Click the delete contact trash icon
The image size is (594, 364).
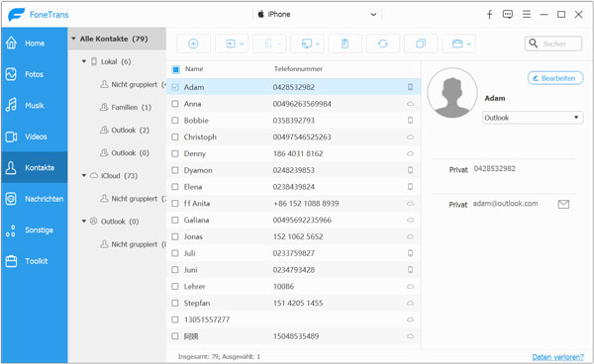pos(345,44)
